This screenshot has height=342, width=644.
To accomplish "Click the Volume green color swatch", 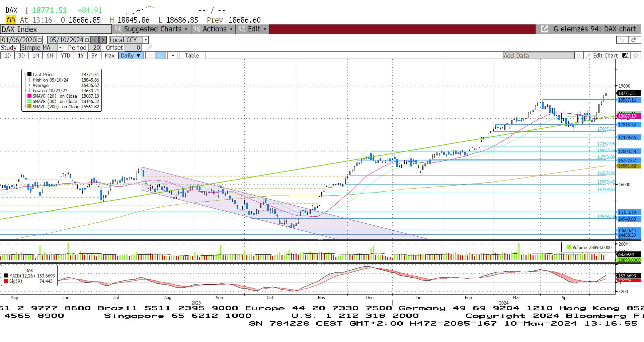I will click(569, 247).
